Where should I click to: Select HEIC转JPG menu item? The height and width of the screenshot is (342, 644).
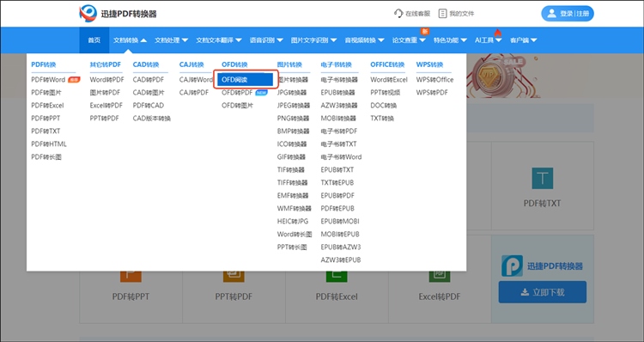pyautogui.click(x=293, y=221)
